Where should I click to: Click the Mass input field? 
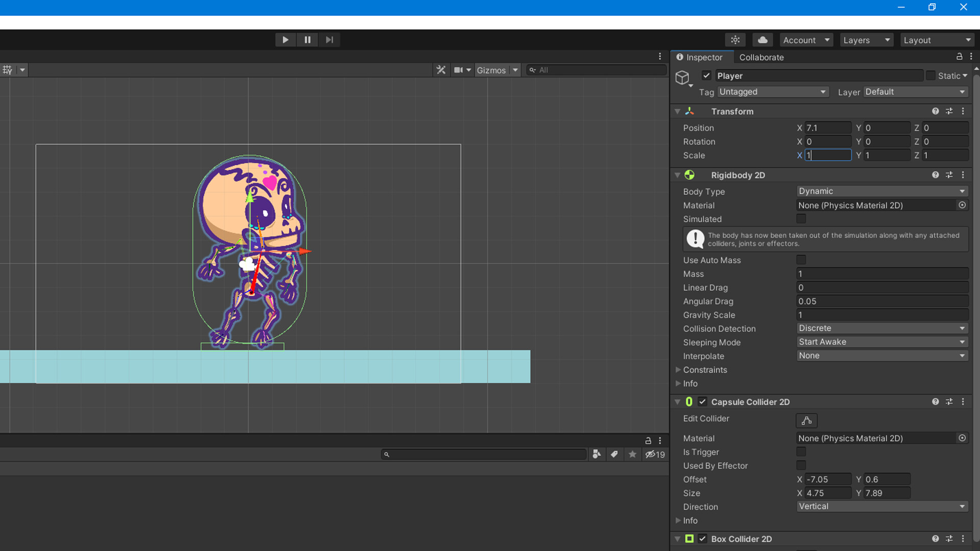882,274
